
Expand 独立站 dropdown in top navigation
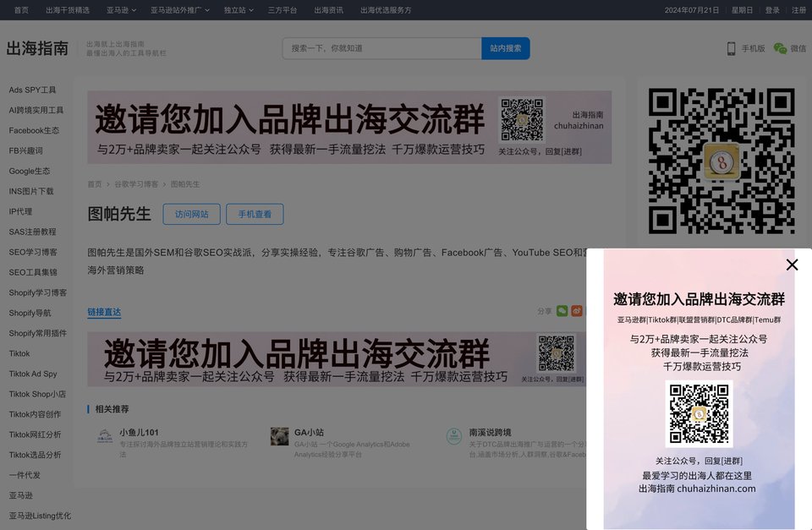pos(239,10)
